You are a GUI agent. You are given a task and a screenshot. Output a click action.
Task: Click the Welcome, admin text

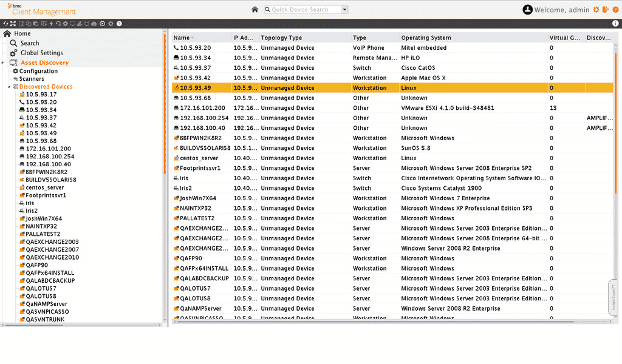(x=562, y=10)
